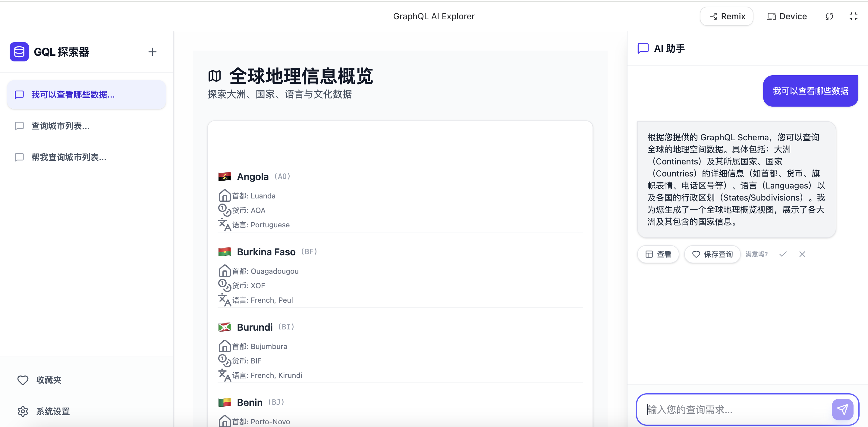The width and height of the screenshot is (868, 427).
Task: Exit fullscreen with collapse arrows icon
Action: [x=853, y=16]
